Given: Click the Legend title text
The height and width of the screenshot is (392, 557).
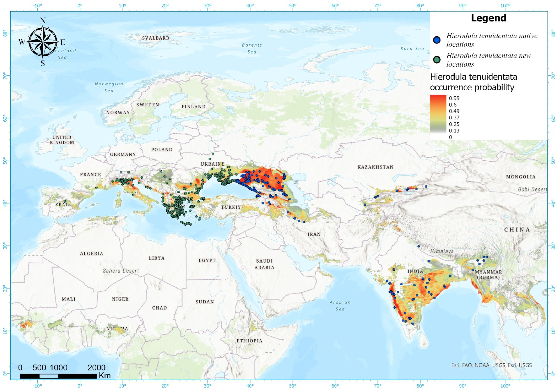Looking at the screenshot, I should pyautogui.click(x=488, y=18).
